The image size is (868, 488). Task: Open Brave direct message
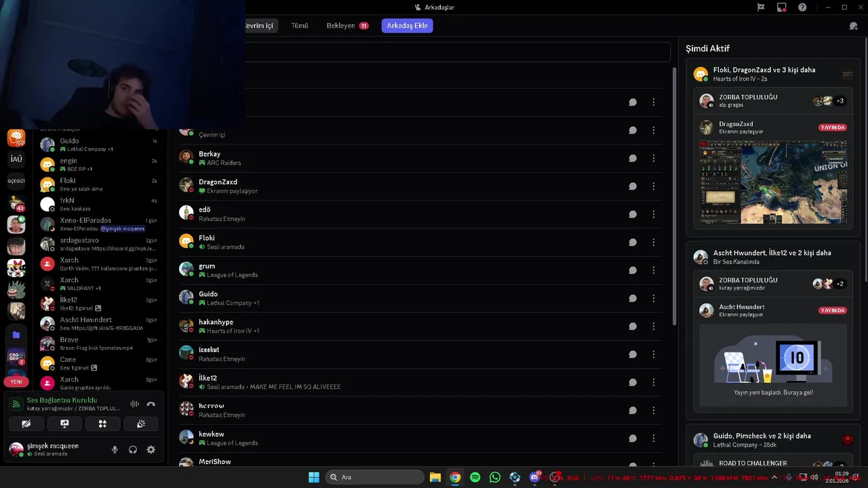click(99, 344)
